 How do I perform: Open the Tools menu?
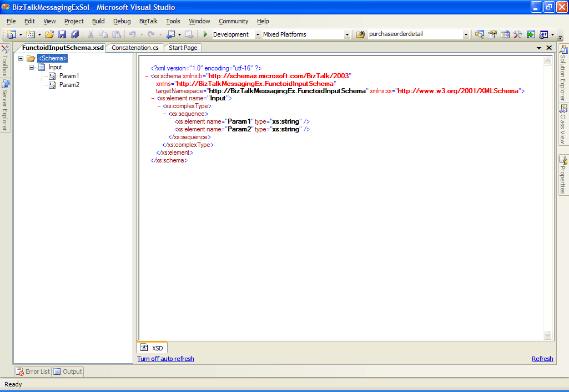[173, 21]
